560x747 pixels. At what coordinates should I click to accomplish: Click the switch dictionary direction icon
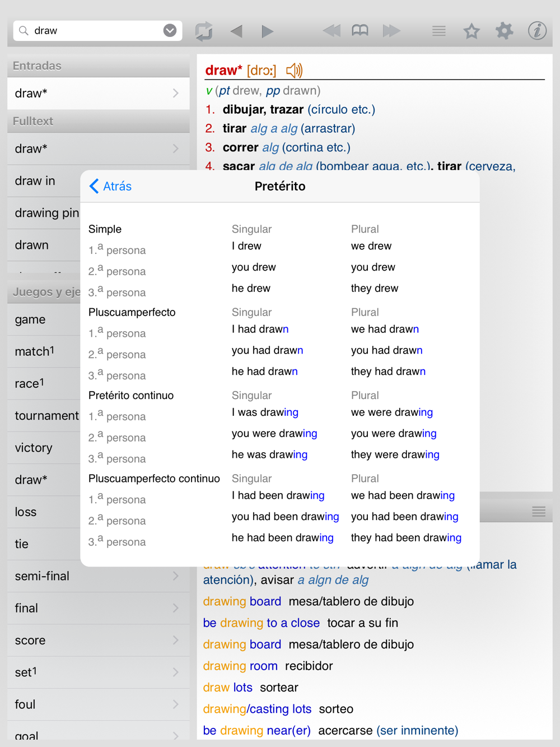tap(204, 31)
